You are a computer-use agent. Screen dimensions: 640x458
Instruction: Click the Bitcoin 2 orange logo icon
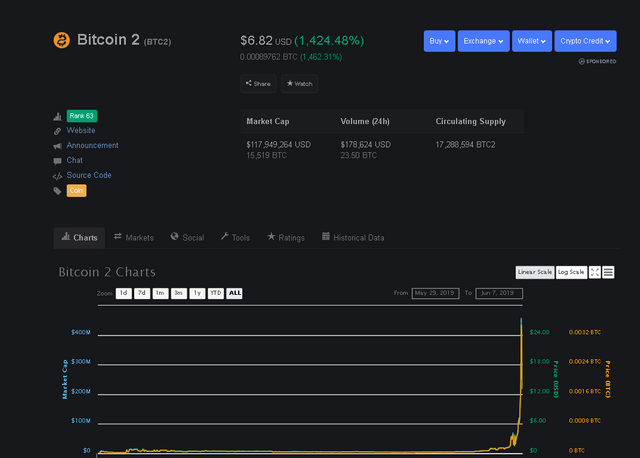pyautogui.click(x=62, y=40)
